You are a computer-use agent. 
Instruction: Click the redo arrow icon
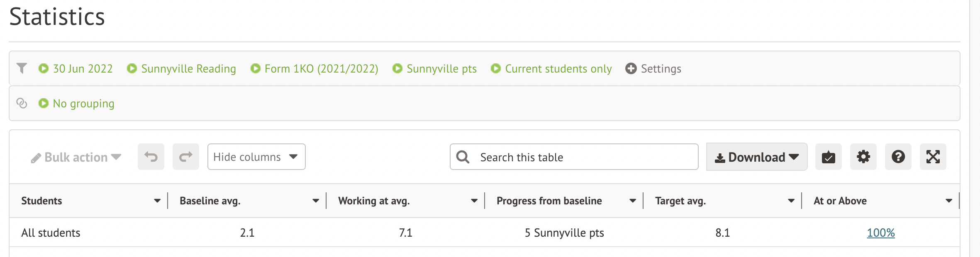pos(186,157)
